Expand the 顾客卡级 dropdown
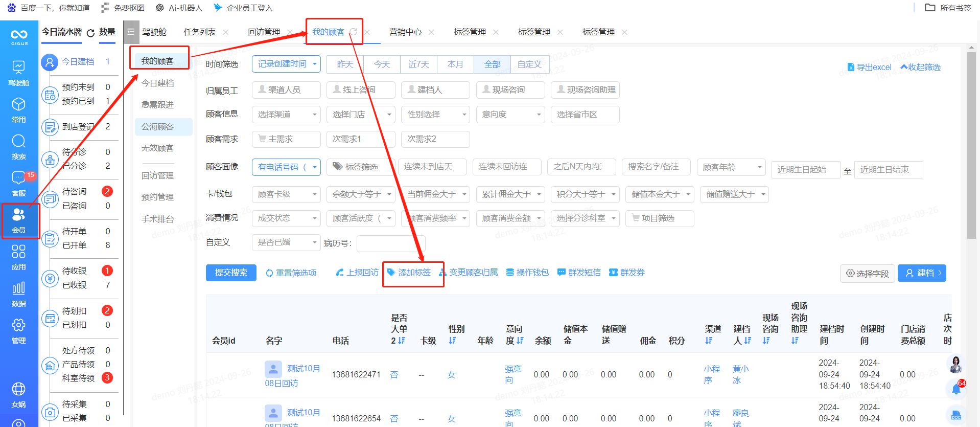Screen dimensions: 980x427 286,194
